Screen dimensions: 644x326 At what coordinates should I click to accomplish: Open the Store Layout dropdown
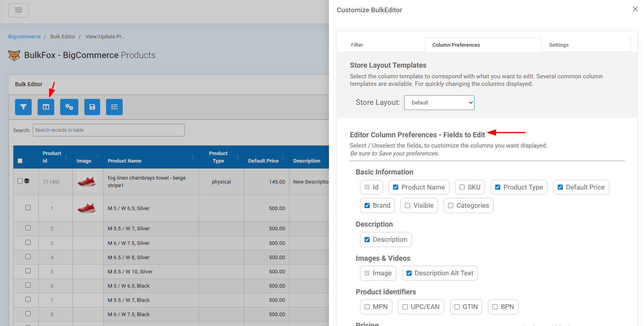[439, 102]
